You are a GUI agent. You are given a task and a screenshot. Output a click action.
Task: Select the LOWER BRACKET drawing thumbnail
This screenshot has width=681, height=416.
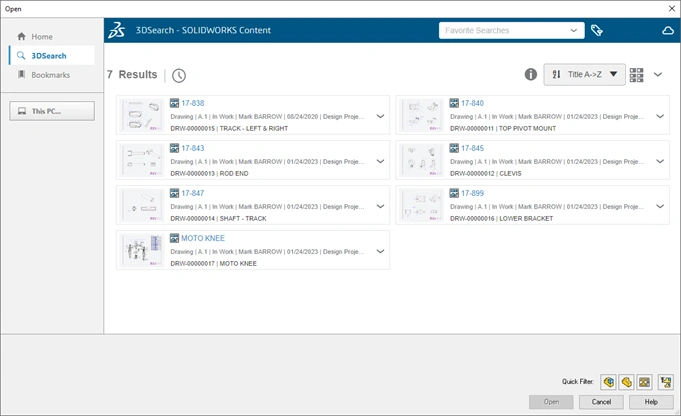(x=421, y=205)
